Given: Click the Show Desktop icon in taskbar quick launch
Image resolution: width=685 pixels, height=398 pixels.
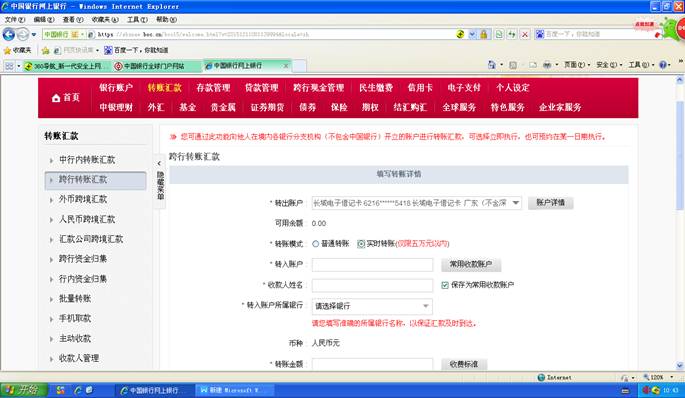Looking at the screenshot, I should [89, 390].
